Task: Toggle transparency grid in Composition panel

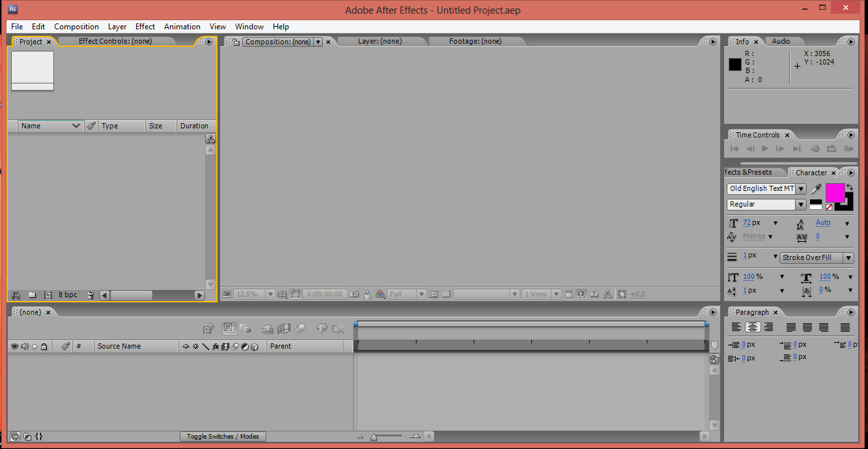Action: coord(446,294)
